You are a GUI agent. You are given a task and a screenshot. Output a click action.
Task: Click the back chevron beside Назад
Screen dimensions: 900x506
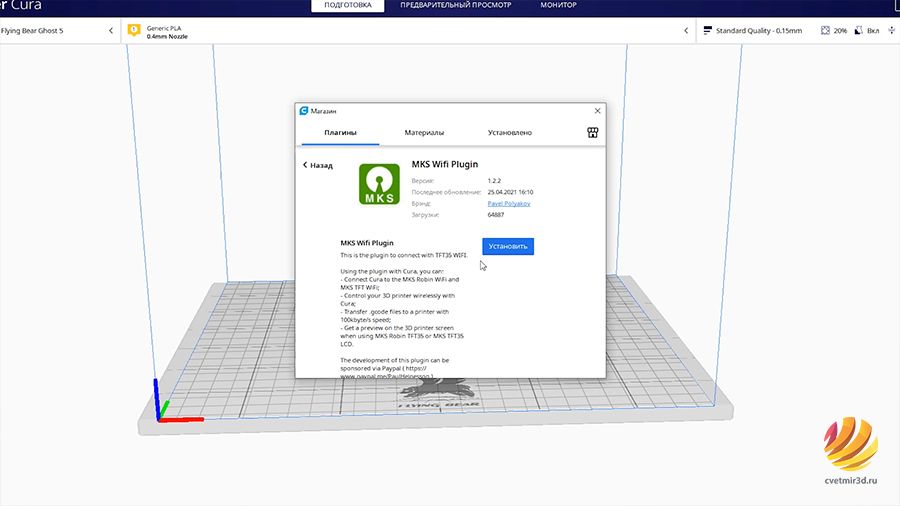[x=305, y=165]
